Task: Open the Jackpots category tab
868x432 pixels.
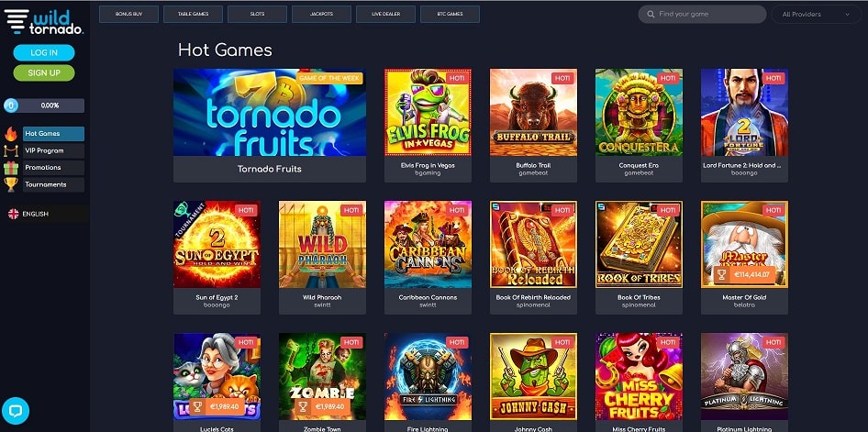Action: point(322,14)
